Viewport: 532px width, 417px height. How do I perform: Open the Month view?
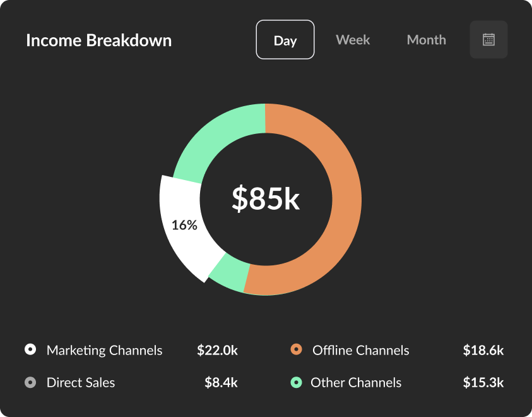pos(426,40)
